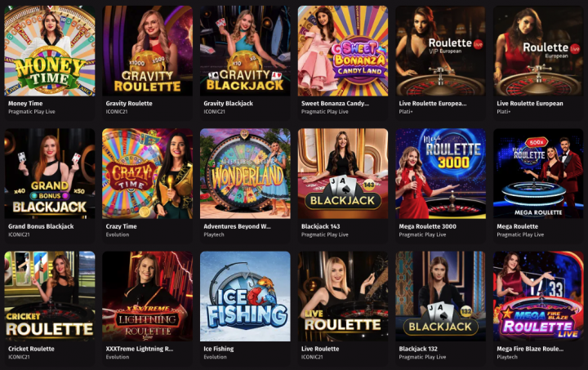Click the Roulette VIP European tile
Screen dimensions: 588x370
[x=441, y=51]
